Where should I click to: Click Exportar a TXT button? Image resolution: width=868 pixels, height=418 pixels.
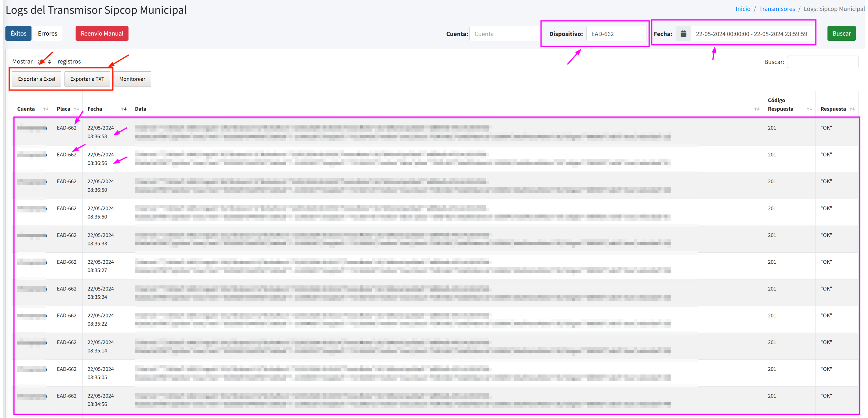click(87, 79)
